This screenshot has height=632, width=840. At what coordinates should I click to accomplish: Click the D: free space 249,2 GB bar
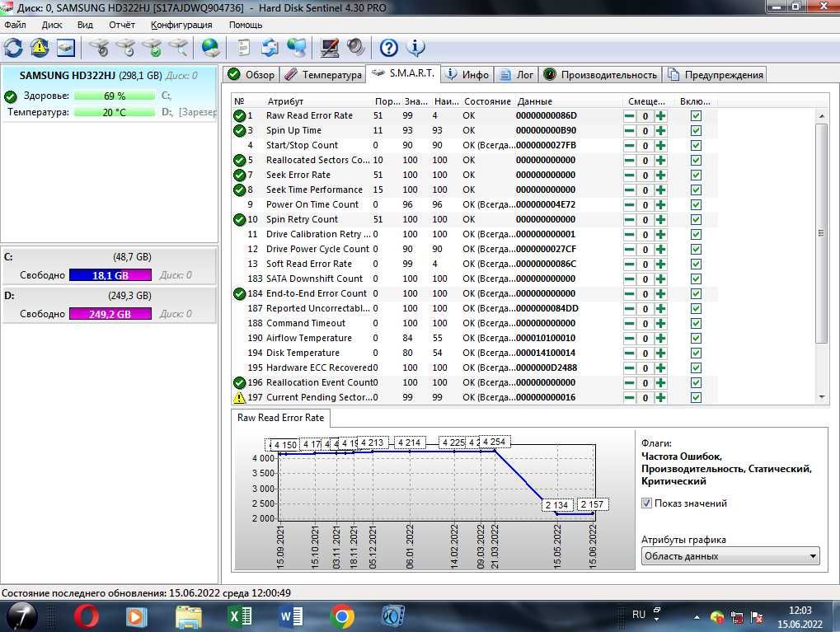pyautogui.click(x=110, y=314)
